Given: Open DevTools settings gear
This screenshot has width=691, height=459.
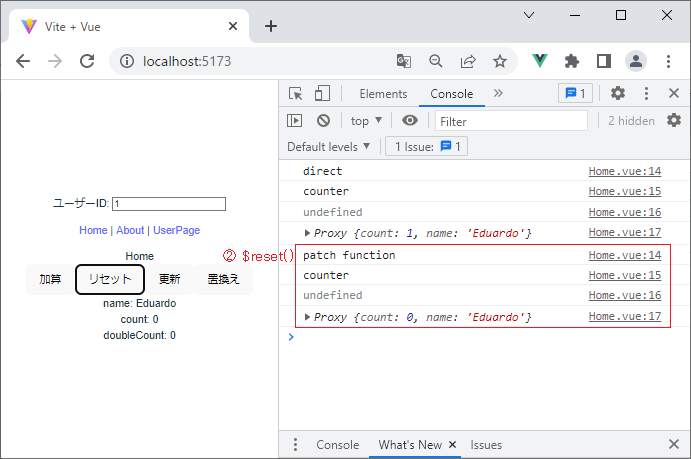Looking at the screenshot, I should [x=618, y=93].
